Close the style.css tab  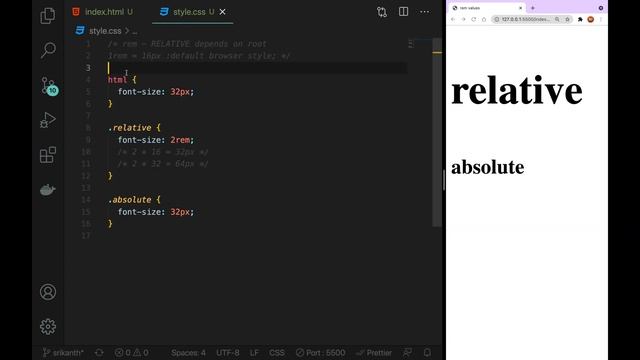pyautogui.click(x=222, y=12)
